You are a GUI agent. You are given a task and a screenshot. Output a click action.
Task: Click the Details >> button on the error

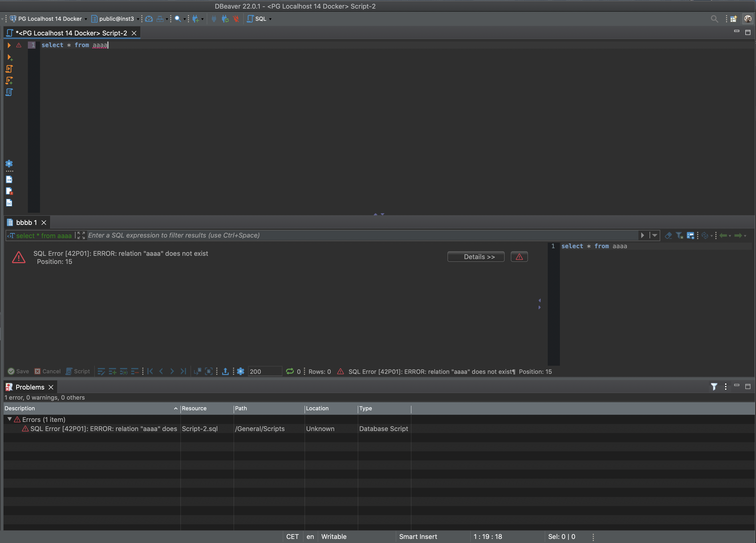[x=476, y=257]
